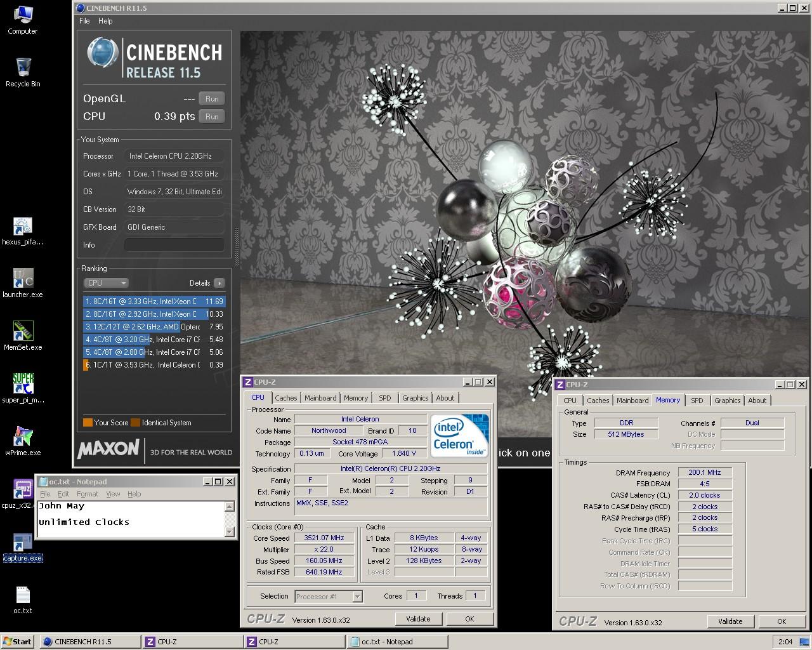Click Validate in CPU-Z CPU window

pos(418,619)
